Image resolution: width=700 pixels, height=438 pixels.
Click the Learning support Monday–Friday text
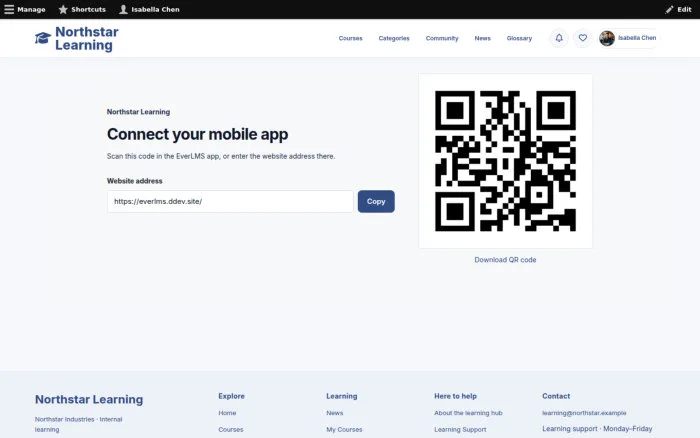[x=597, y=429]
